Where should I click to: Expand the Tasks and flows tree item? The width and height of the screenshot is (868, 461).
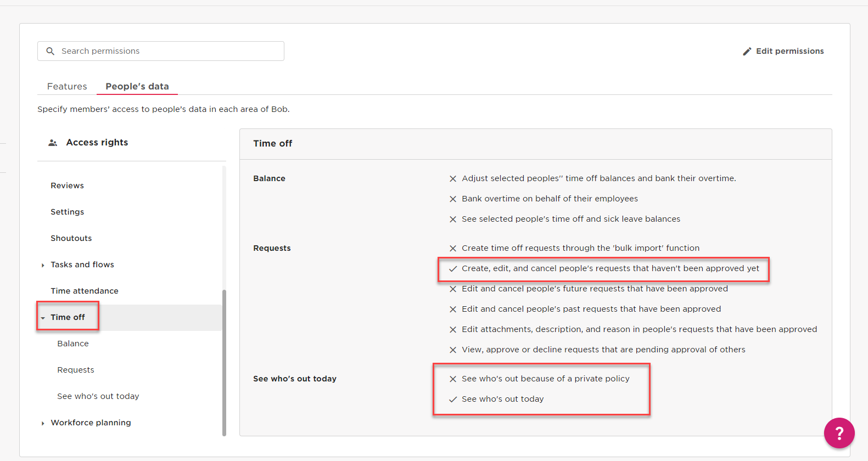[43, 265]
